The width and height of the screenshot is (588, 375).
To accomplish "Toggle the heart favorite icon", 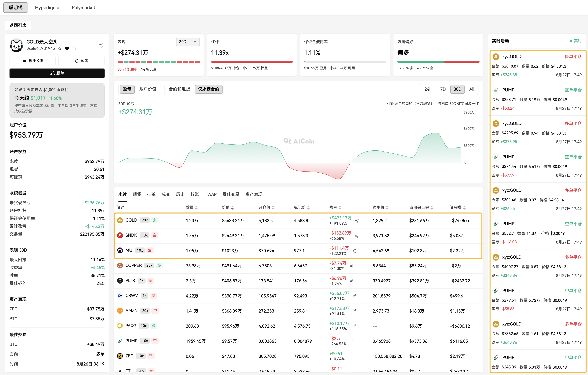I will tap(67, 49).
